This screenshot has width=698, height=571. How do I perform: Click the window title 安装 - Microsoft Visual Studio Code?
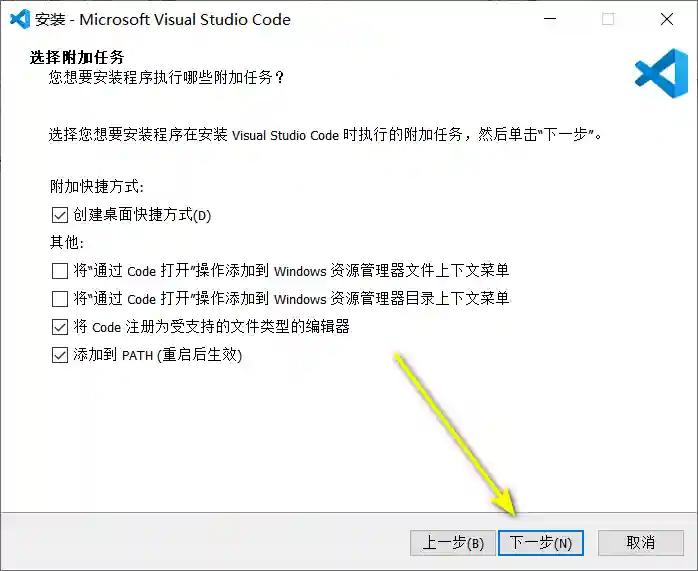[x=163, y=19]
